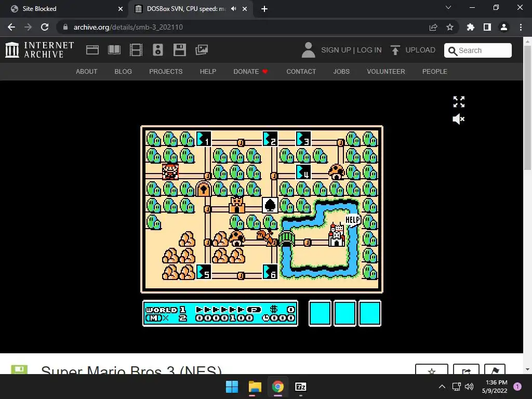This screenshot has height=399, width=532.
Task: Click the Hammer Bro on map
Action: click(268, 237)
